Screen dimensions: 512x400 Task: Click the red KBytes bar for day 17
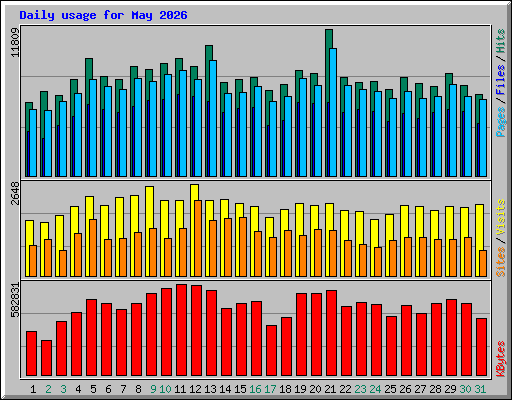(x=271, y=351)
